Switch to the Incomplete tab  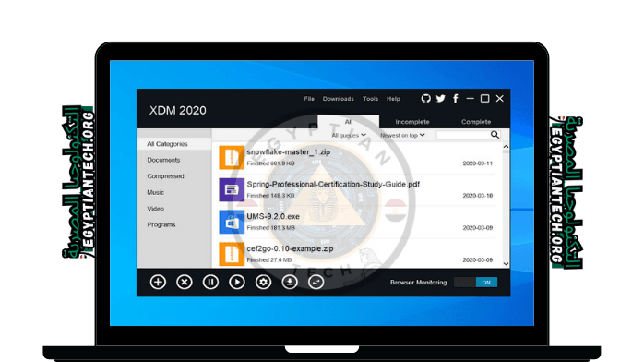pos(411,122)
